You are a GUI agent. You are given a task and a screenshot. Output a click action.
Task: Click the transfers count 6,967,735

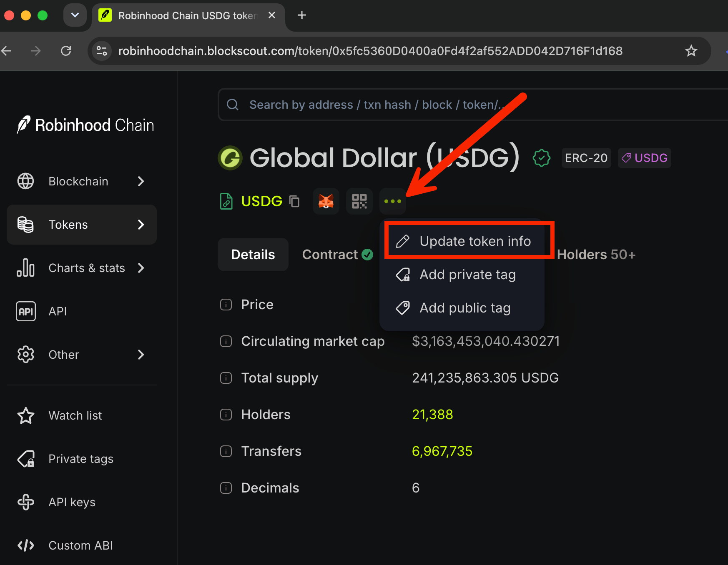tap(442, 451)
